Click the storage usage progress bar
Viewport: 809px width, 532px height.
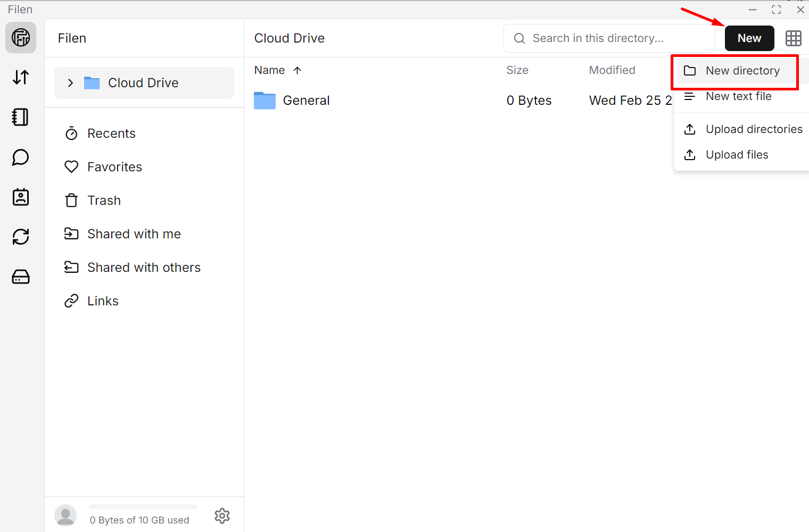pos(143,507)
